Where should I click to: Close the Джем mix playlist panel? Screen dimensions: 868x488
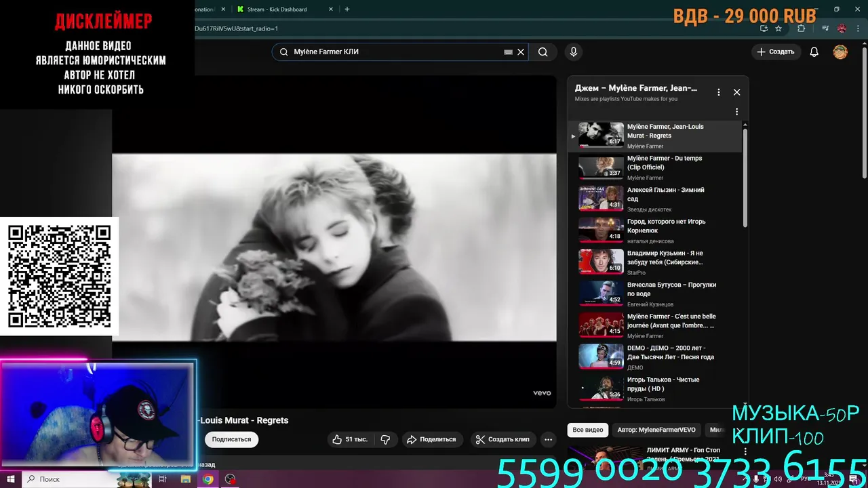pos(736,92)
